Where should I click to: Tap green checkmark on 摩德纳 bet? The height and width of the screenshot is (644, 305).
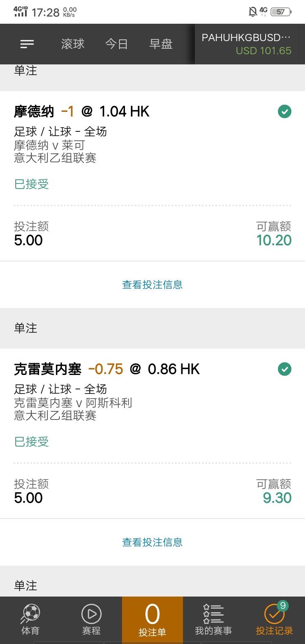click(x=285, y=111)
